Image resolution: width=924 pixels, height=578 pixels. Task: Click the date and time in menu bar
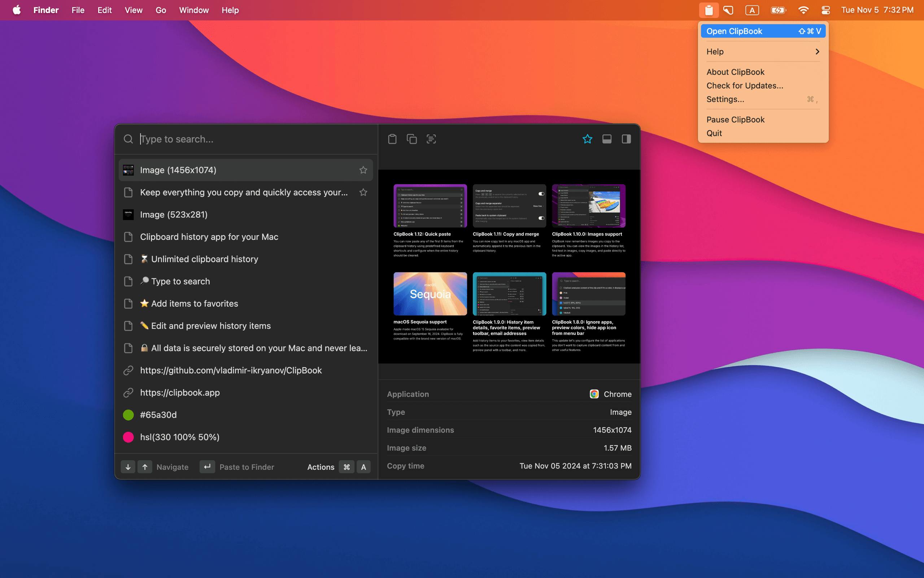click(877, 10)
